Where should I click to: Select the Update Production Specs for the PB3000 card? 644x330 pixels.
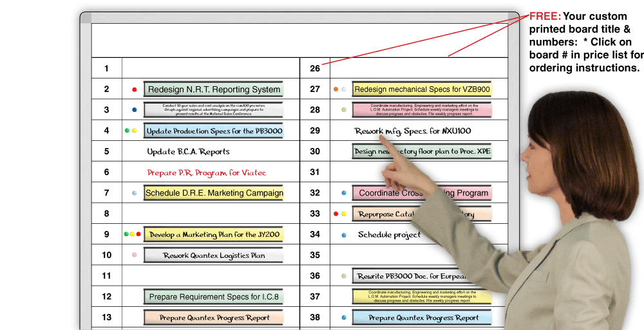click(213, 131)
